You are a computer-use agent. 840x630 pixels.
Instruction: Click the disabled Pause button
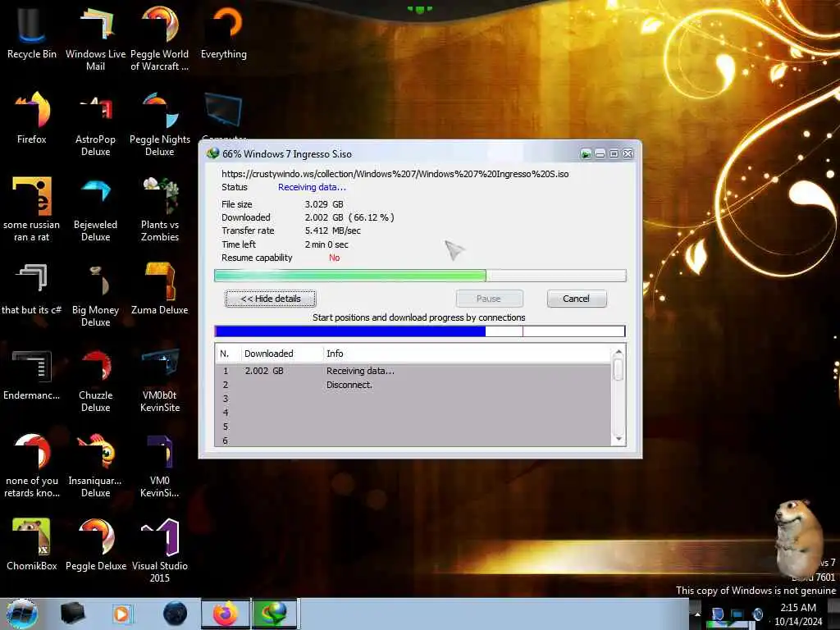click(489, 299)
